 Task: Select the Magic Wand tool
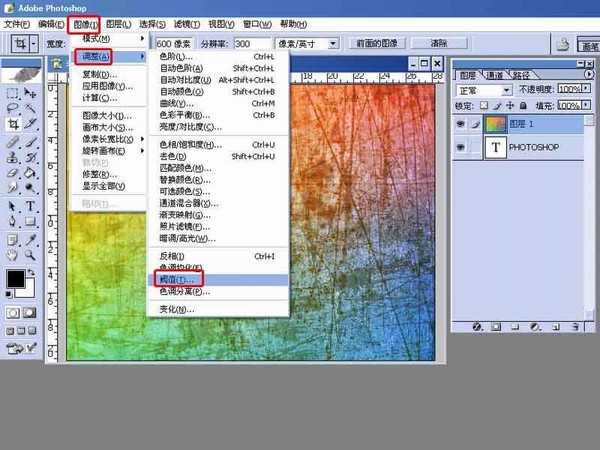pyautogui.click(x=30, y=109)
